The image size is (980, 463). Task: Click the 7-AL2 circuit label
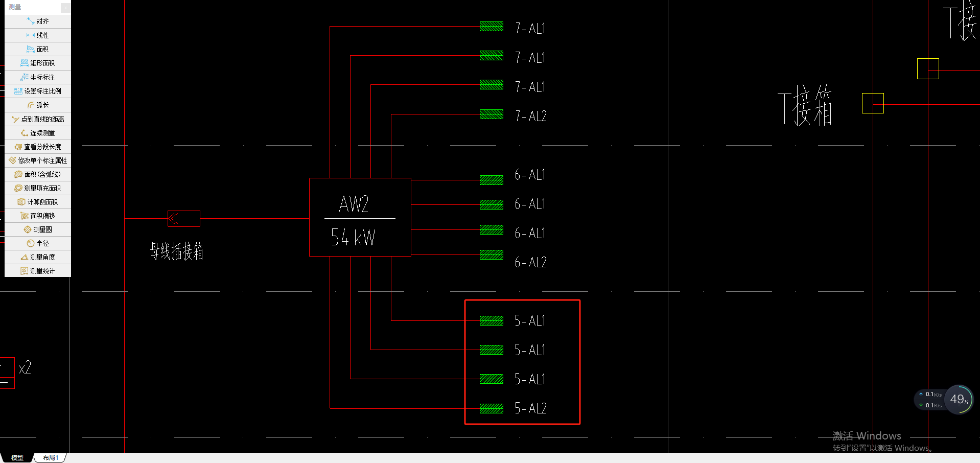coord(531,116)
